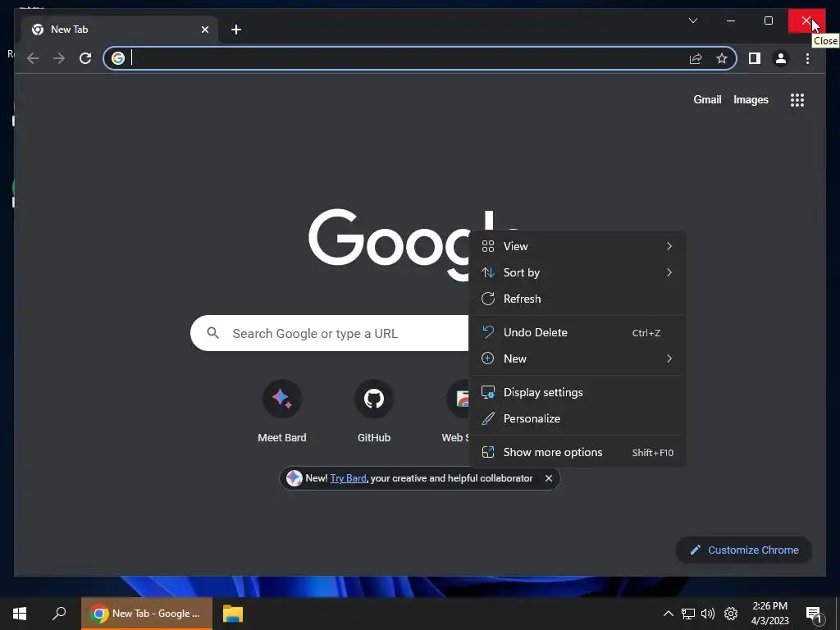Viewport: 840px width, 630px height.
Task: Open Images link
Action: [751, 99]
